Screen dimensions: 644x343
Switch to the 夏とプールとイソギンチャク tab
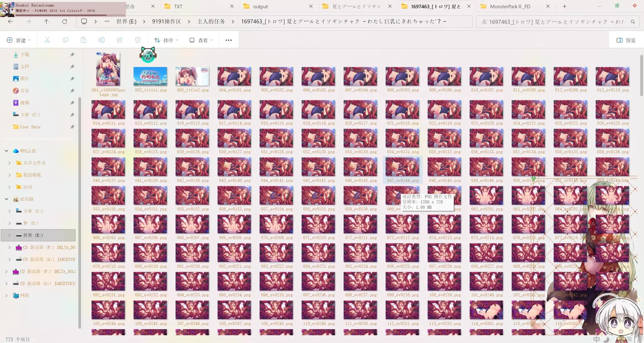pos(356,6)
